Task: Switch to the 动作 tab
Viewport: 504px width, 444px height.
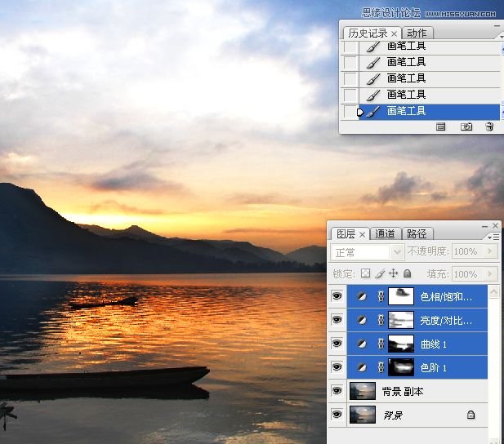Action: (417, 33)
